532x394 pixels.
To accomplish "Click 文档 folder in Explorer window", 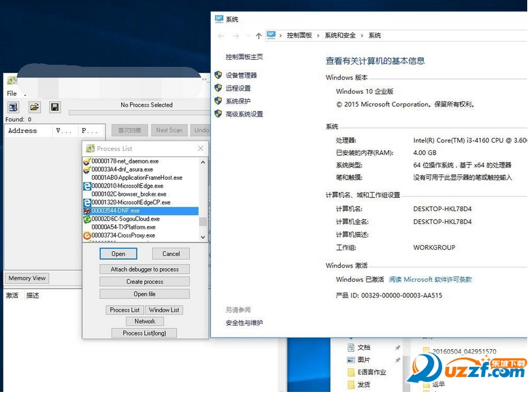I will (x=364, y=348).
